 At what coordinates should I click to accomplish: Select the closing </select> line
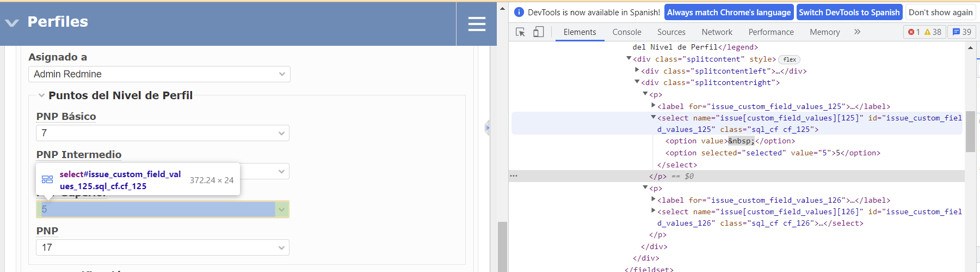coord(677,165)
